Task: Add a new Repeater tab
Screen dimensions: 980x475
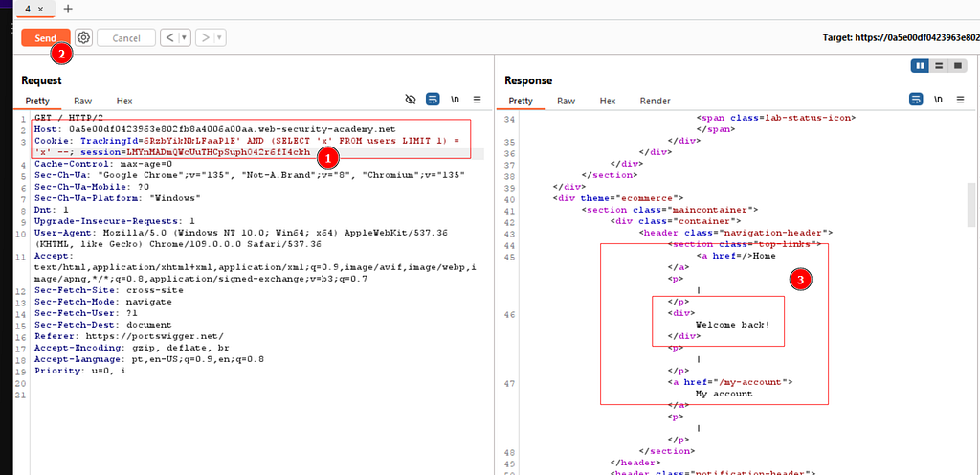Action: click(x=68, y=9)
